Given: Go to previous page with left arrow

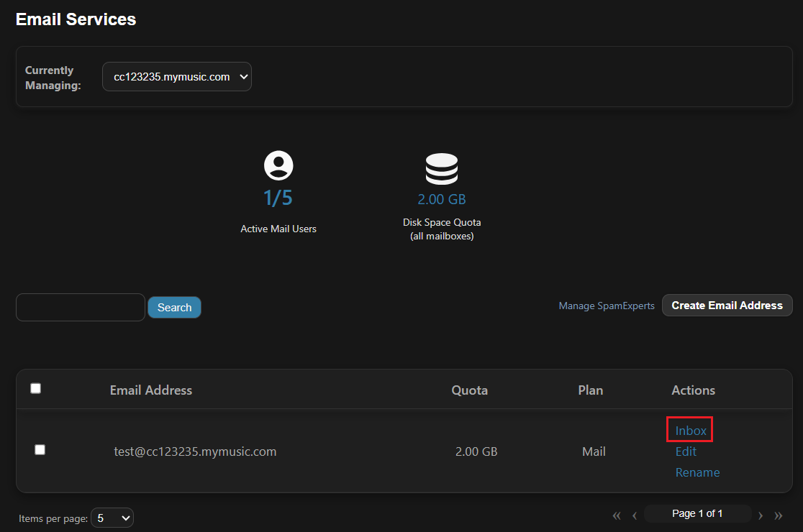Looking at the screenshot, I should [635, 515].
